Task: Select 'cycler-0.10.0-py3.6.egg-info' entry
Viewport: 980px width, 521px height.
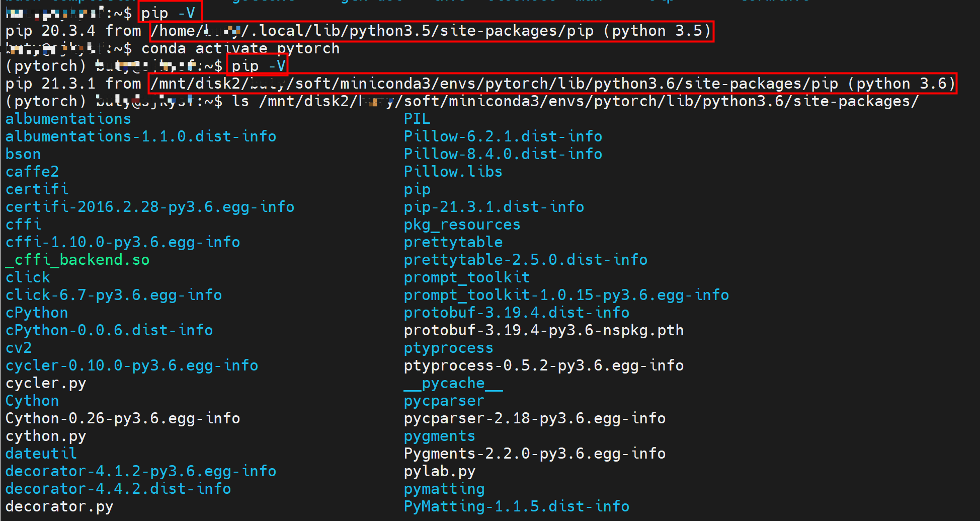Action: pyautogui.click(x=132, y=365)
